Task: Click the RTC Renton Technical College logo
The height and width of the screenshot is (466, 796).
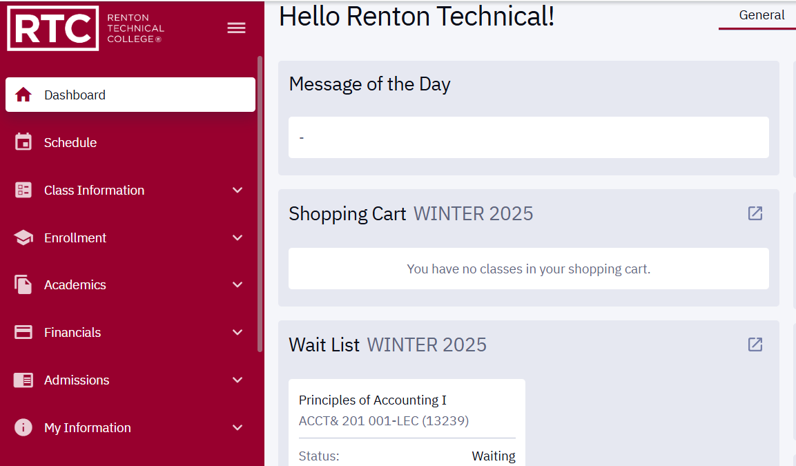Action: (x=86, y=28)
